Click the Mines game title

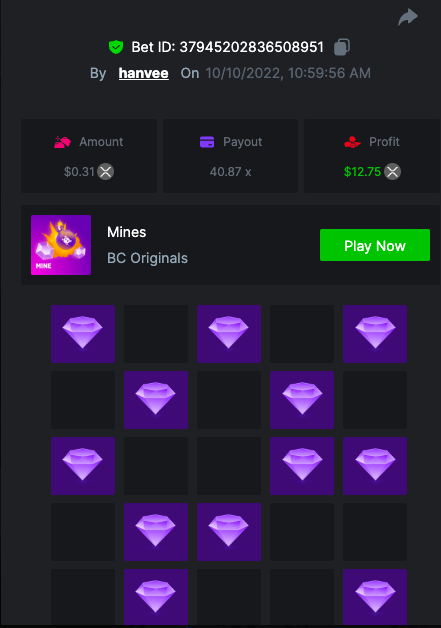(x=127, y=232)
